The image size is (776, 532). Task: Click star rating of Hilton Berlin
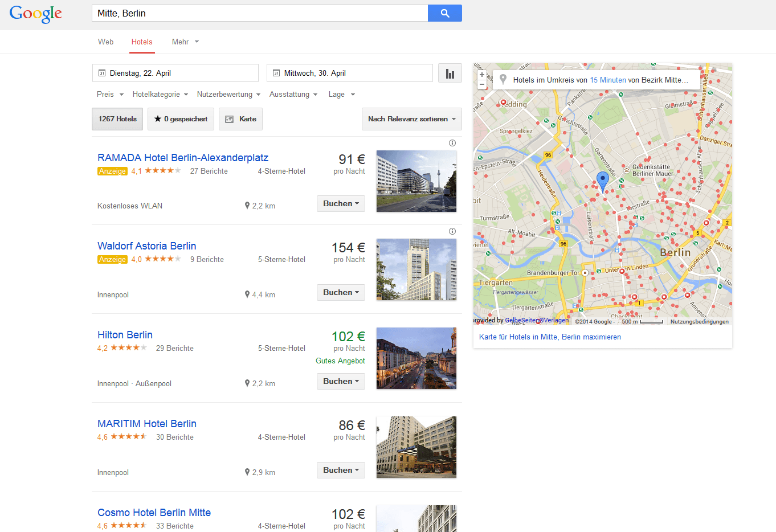click(129, 347)
